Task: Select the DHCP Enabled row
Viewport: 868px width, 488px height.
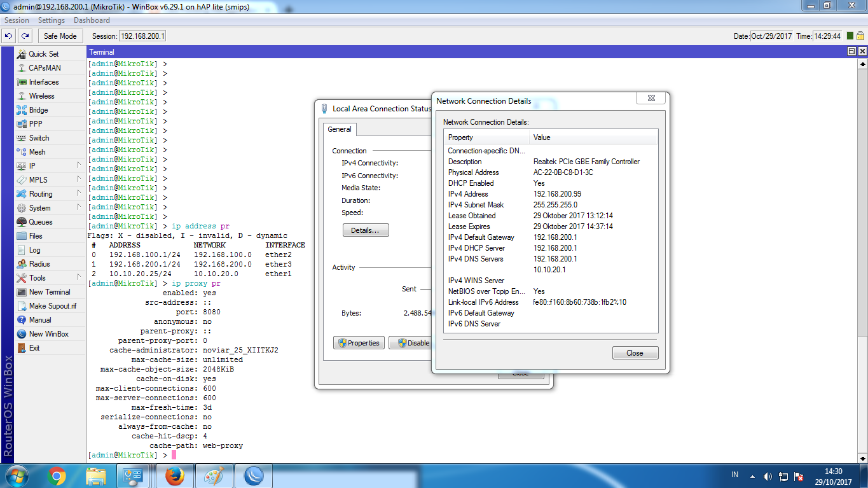Action: pyautogui.click(x=551, y=183)
